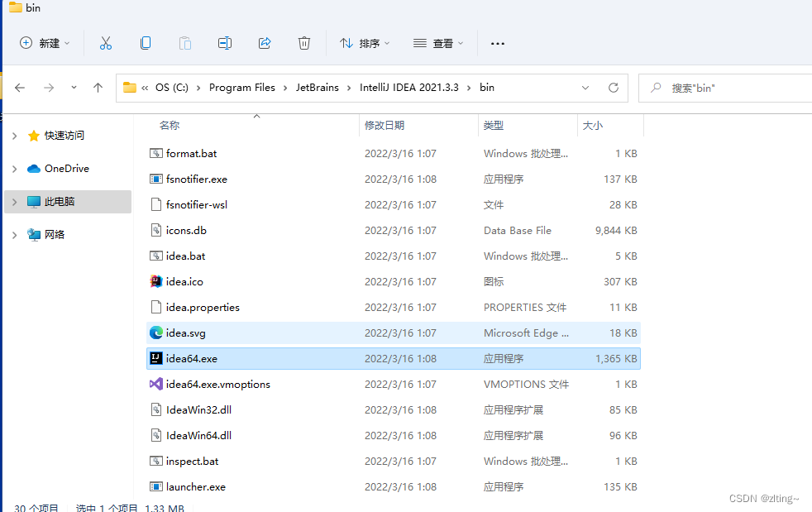Select the fsnotifier.exe file icon
The width and height of the screenshot is (812, 512).
pyautogui.click(x=156, y=179)
